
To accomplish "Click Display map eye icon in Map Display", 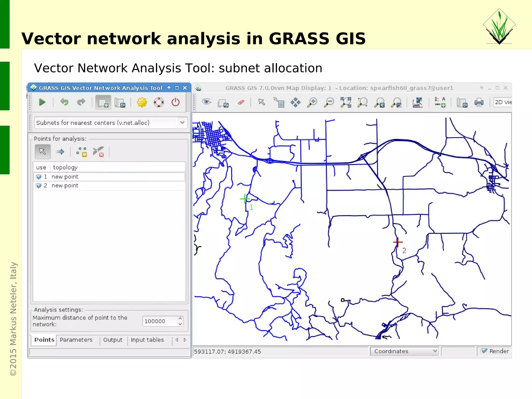I will [207, 102].
